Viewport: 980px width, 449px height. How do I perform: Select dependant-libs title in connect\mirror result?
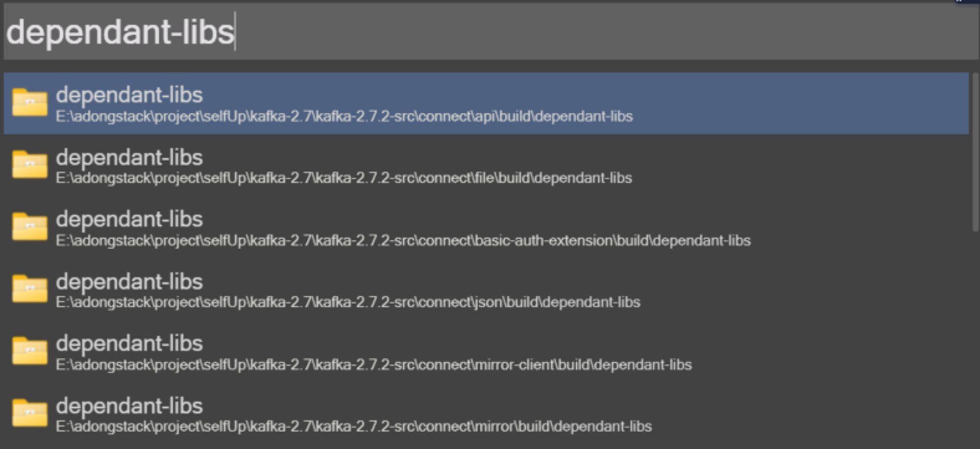coord(129,406)
